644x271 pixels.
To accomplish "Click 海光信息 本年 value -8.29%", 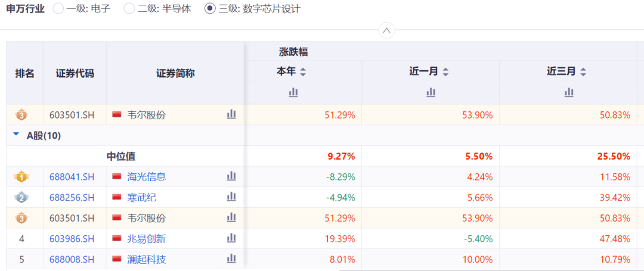I will coord(340,177).
